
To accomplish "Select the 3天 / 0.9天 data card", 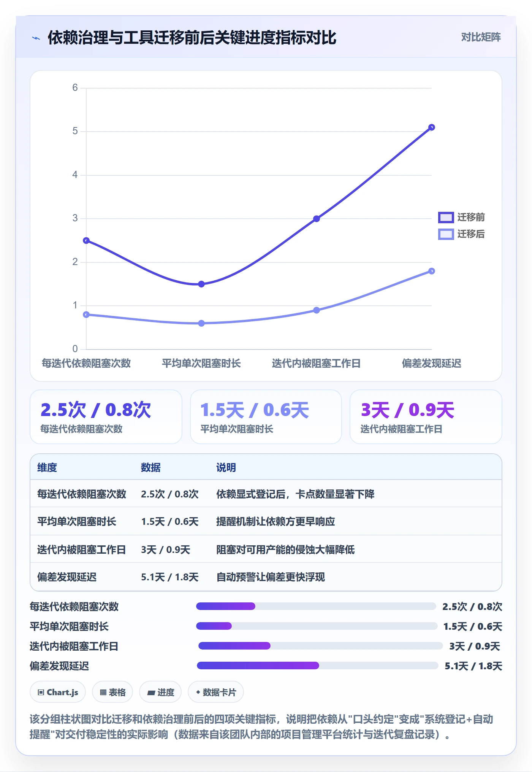I will [426, 417].
